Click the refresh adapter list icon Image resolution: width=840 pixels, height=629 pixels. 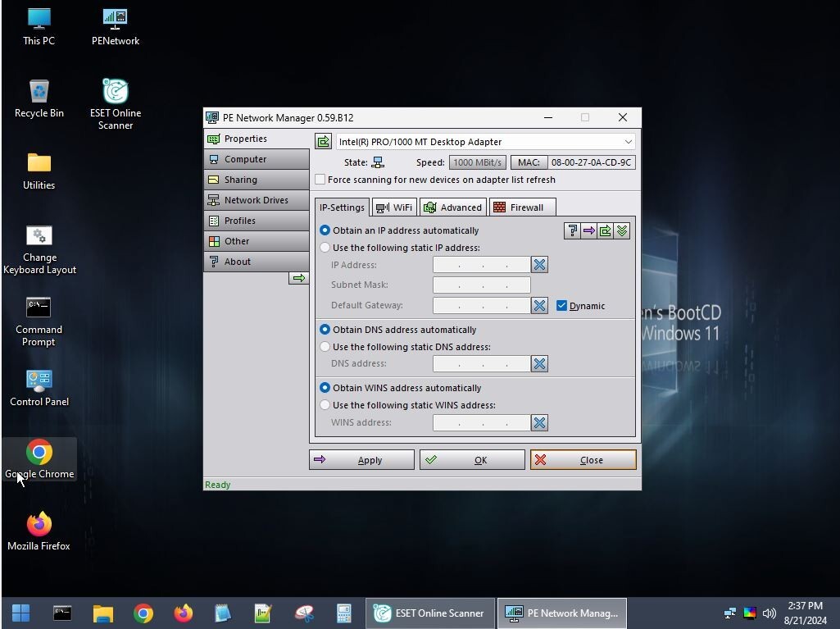[323, 142]
